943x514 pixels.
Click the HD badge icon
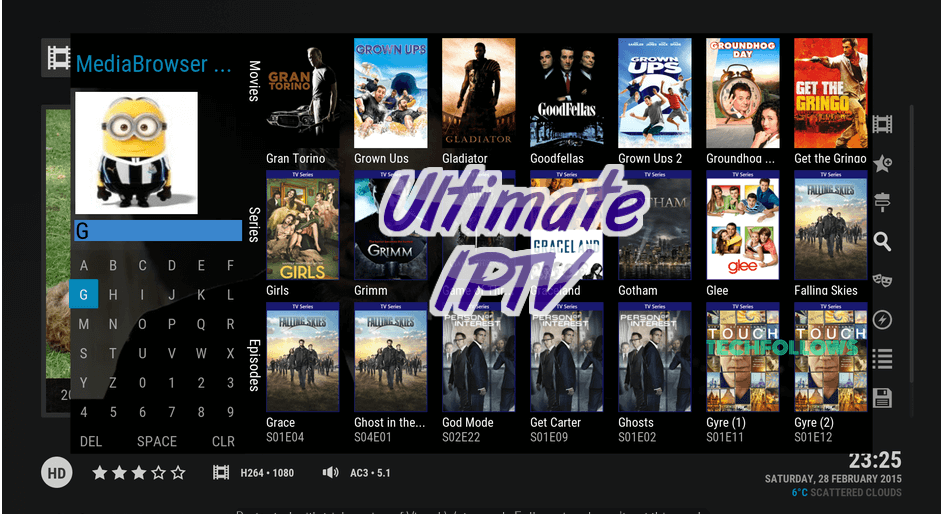(57, 473)
